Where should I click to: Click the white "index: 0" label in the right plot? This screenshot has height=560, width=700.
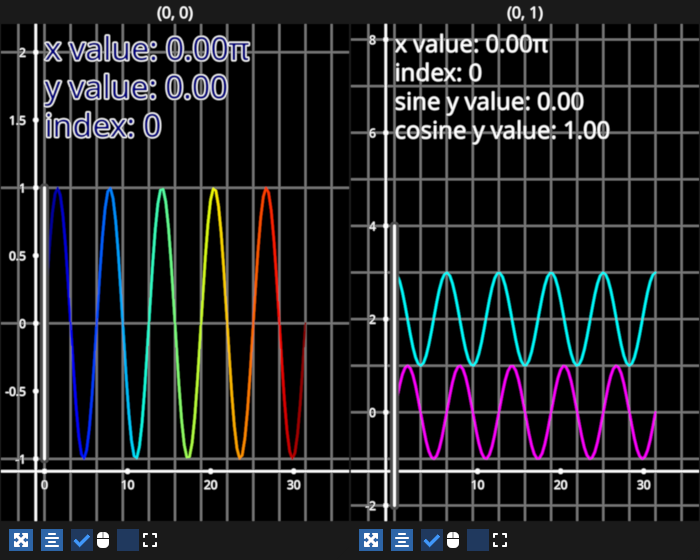tap(438, 73)
